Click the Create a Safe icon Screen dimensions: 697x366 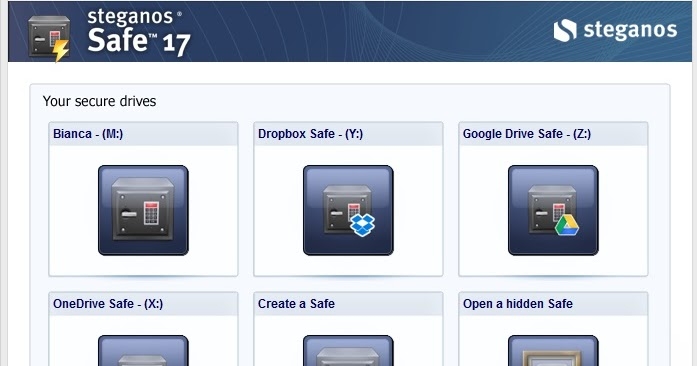(x=348, y=350)
